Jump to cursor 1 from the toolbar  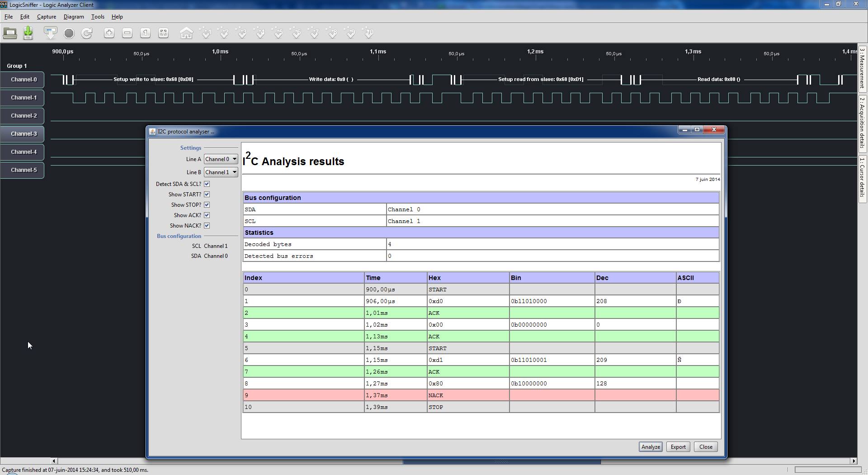[x=206, y=33]
